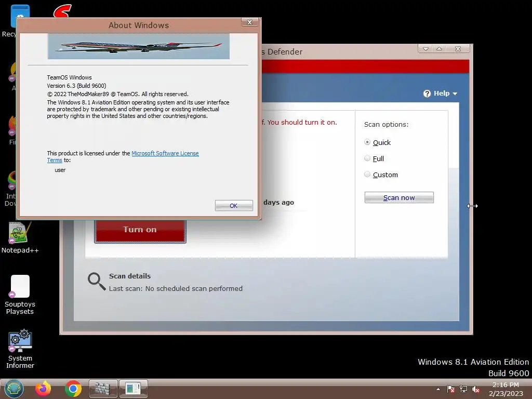Open the network tray icon
Viewport: 532px width, 399px height.
463,390
